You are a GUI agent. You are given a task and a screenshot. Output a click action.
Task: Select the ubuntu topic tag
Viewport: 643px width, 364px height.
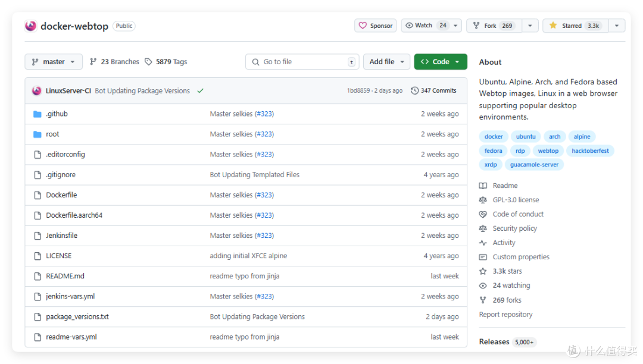tap(526, 137)
